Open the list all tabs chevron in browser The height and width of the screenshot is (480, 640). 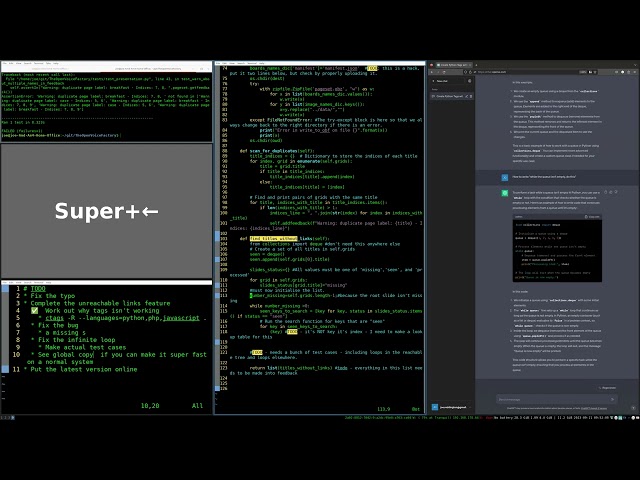pyautogui.click(x=635, y=65)
